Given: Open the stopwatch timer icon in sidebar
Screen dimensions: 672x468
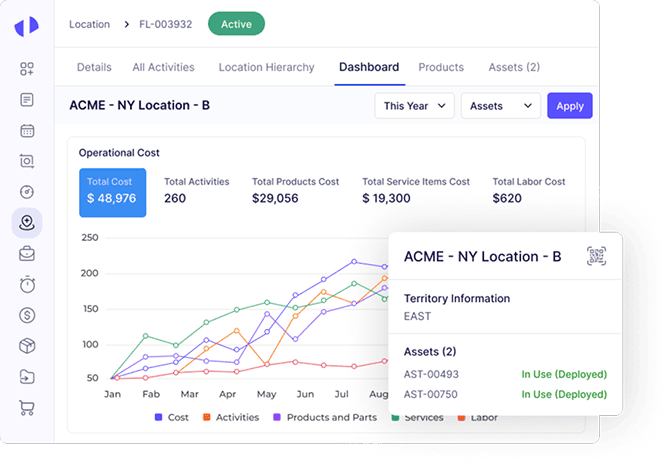Looking at the screenshot, I should point(27,284).
